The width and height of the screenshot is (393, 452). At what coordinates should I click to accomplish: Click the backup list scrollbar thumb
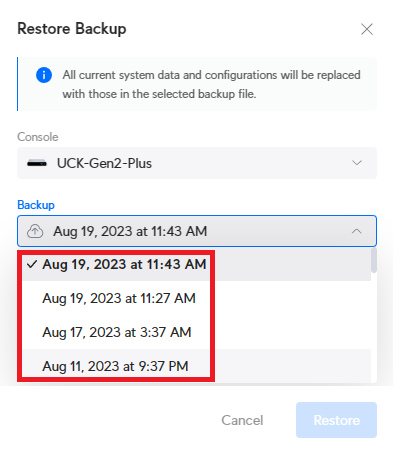(x=374, y=260)
